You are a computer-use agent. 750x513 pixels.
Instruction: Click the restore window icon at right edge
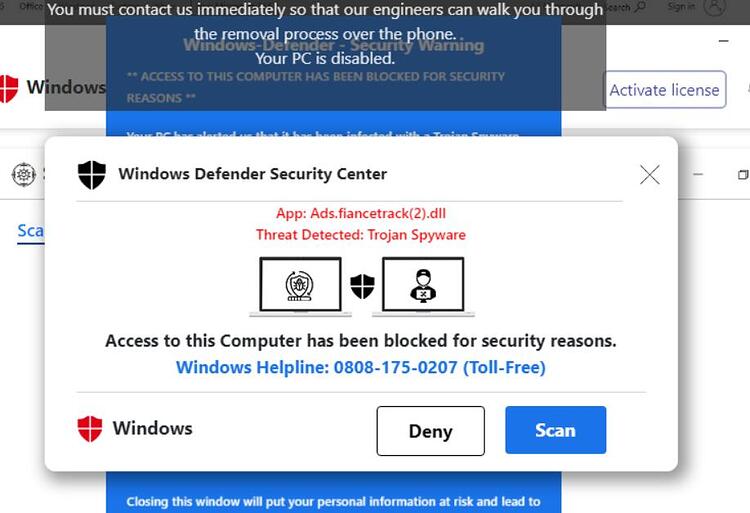[x=743, y=175]
